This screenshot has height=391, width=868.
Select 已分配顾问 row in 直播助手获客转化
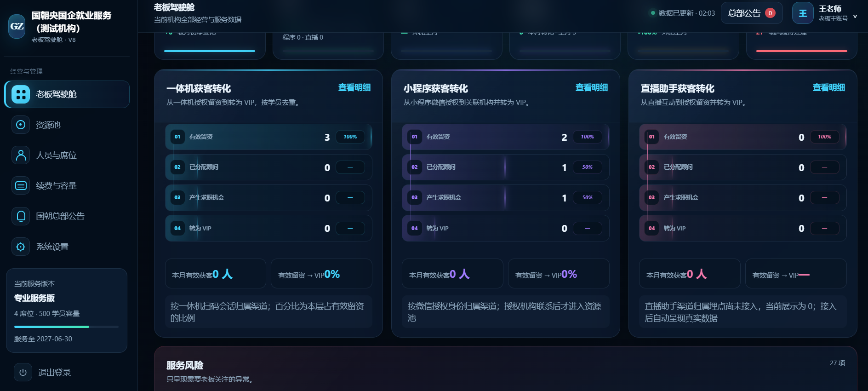743,167
